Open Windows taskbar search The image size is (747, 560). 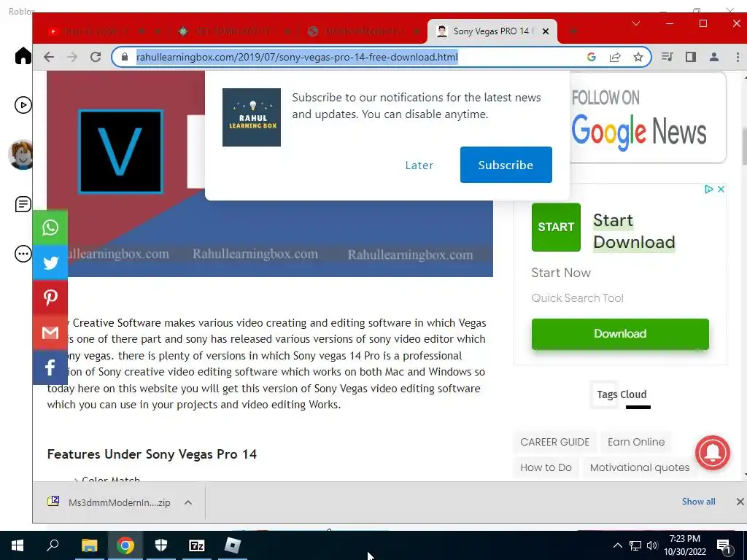point(53,545)
